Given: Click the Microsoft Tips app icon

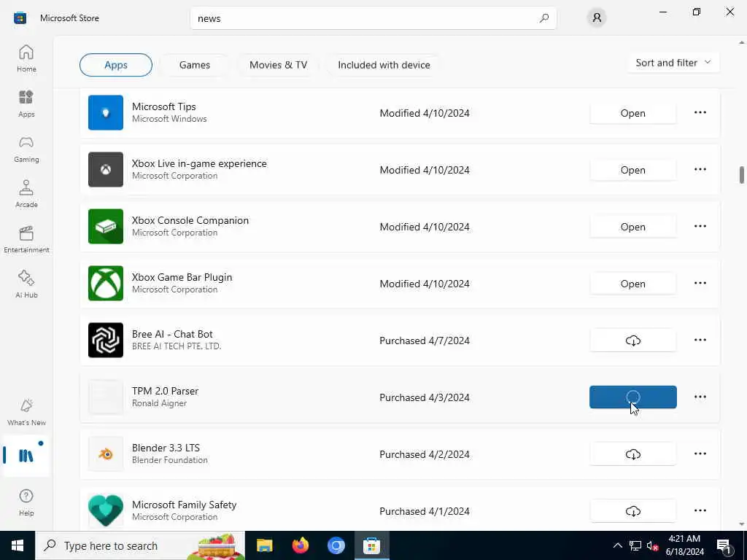Looking at the screenshot, I should pyautogui.click(x=106, y=113).
